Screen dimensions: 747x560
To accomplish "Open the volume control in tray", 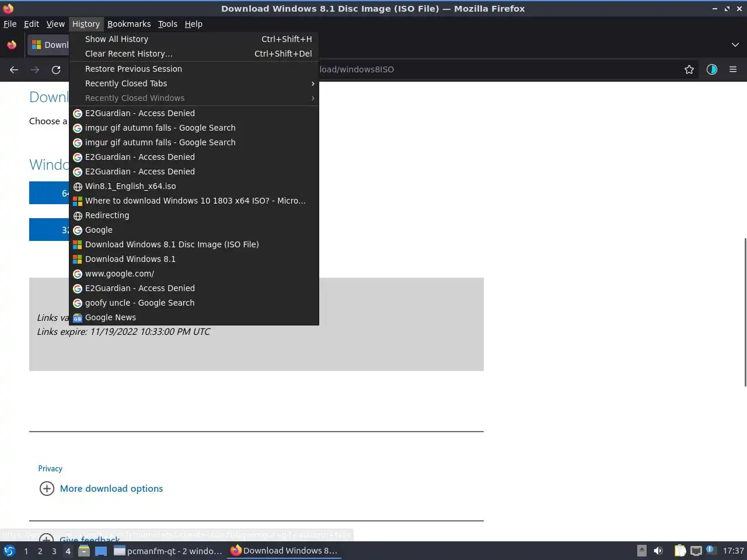I will point(658,550).
